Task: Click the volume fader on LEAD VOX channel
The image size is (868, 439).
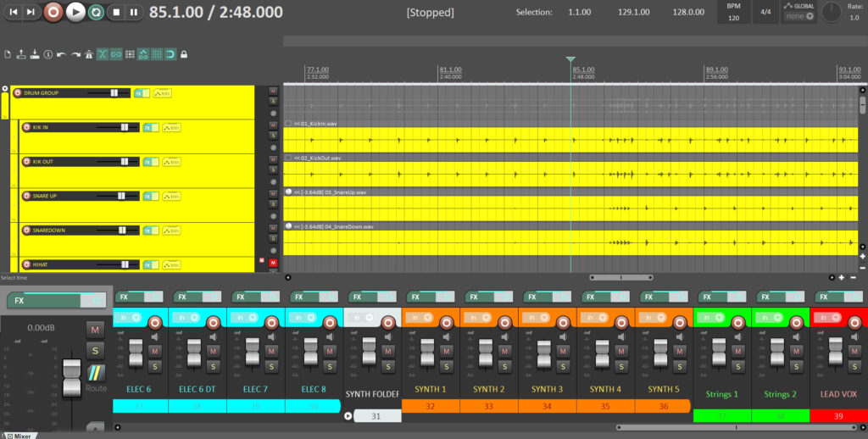Action: pos(835,351)
